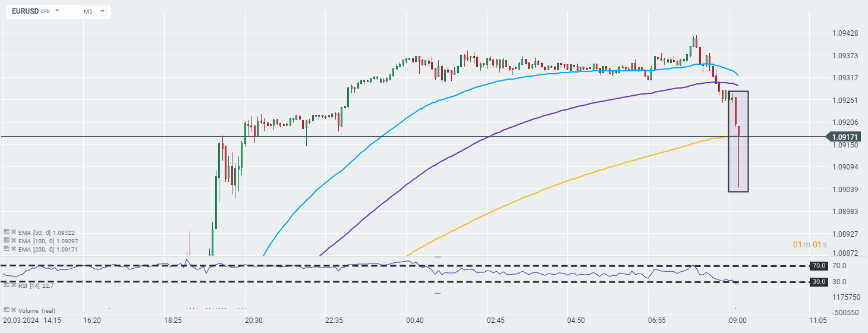Open Volume (real) indicator settings icon
The height and width of the screenshot is (333, 868).
(6, 310)
